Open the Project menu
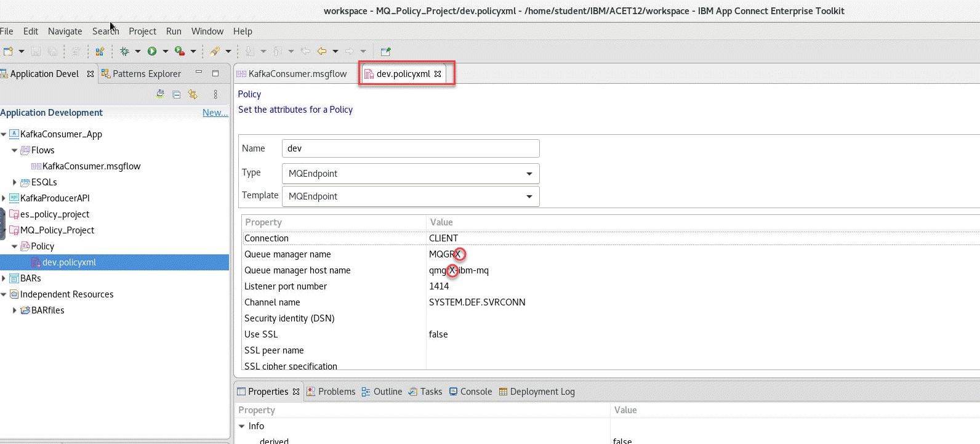980x444 pixels. (142, 31)
